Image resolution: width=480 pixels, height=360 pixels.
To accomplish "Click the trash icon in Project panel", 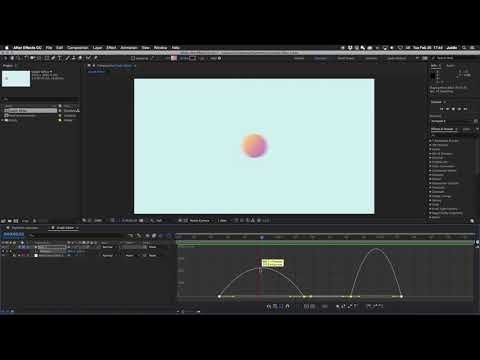I will click(x=34, y=221).
